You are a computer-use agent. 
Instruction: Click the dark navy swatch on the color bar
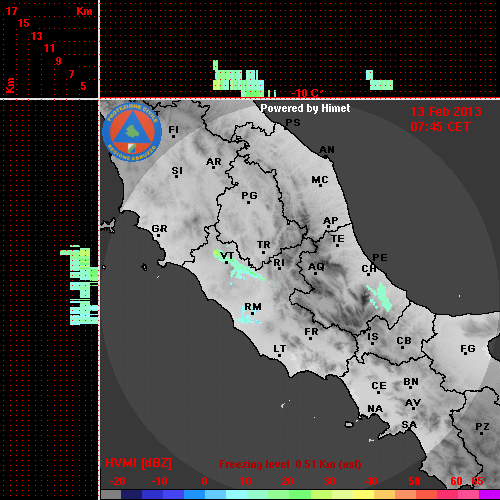tap(131, 495)
